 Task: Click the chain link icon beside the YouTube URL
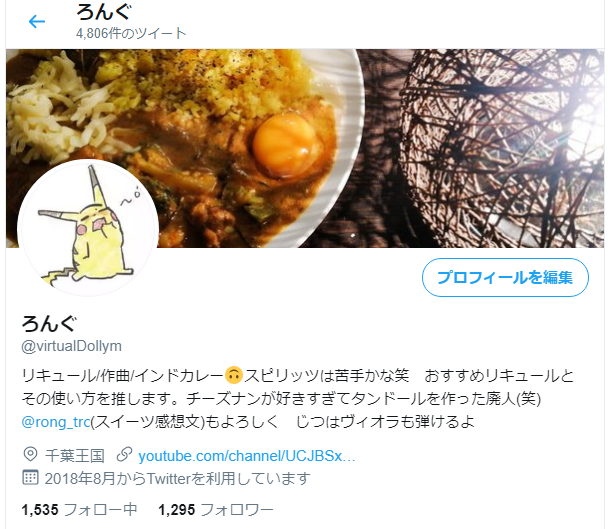pos(124,455)
